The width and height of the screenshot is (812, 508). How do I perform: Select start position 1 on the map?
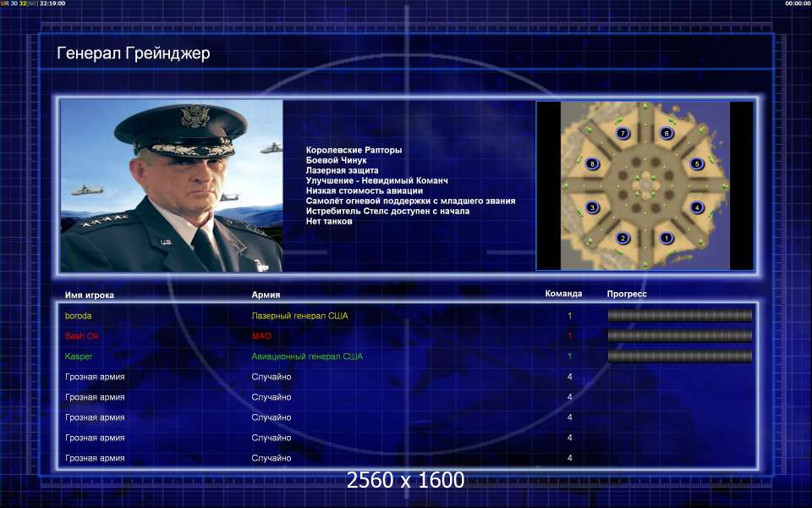(x=667, y=238)
